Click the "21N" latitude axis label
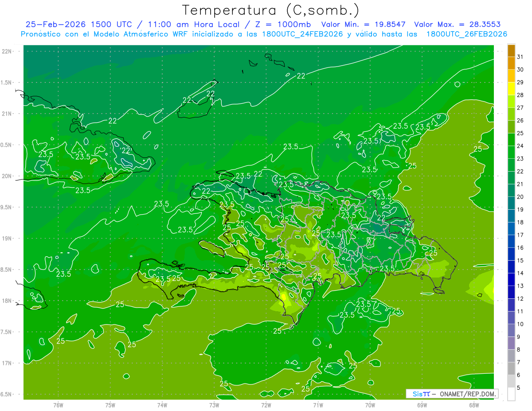Image resolution: width=532 pixels, height=411 pixels. [x=7, y=114]
